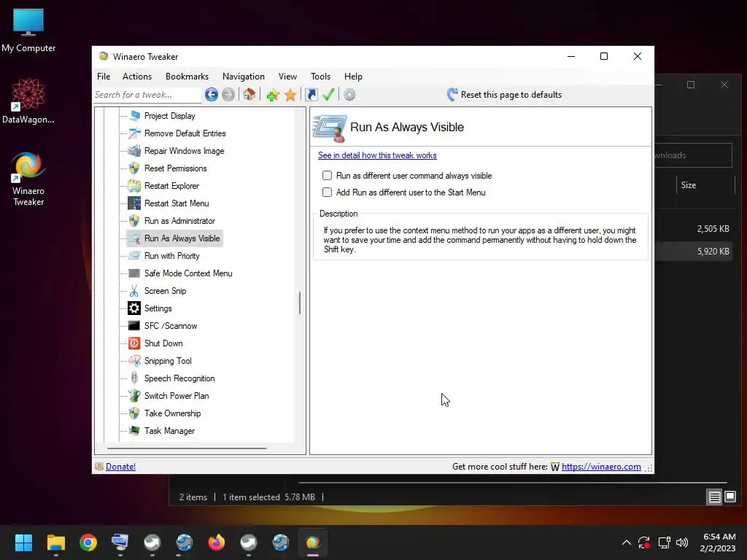Open the Actions menu
The height and width of the screenshot is (560, 747).
[x=137, y=76]
